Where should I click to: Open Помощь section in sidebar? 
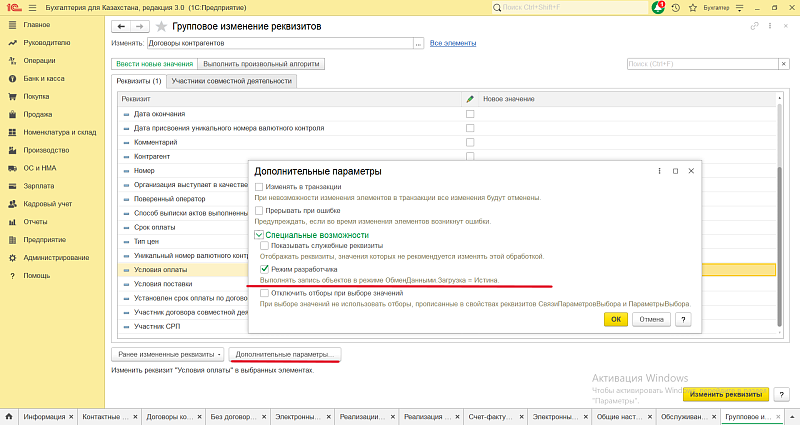[37, 276]
